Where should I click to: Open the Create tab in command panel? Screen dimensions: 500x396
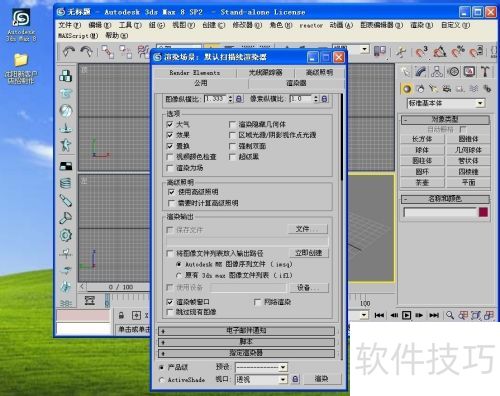[405, 71]
